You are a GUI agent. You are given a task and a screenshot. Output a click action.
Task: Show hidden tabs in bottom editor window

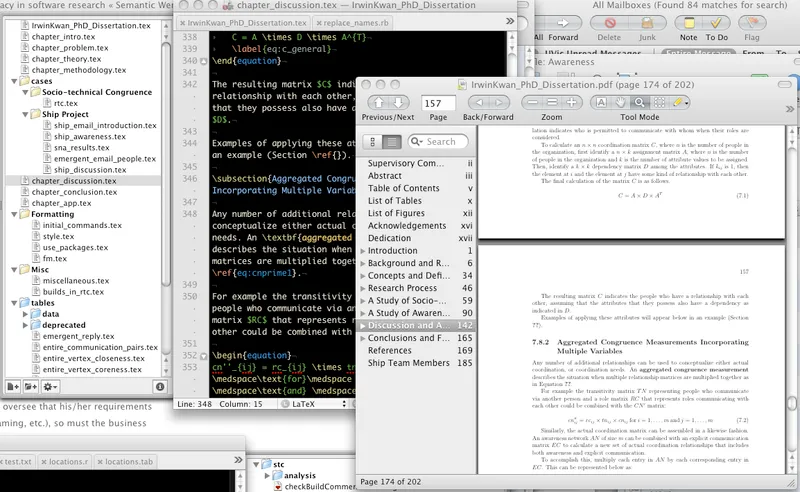(238, 460)
